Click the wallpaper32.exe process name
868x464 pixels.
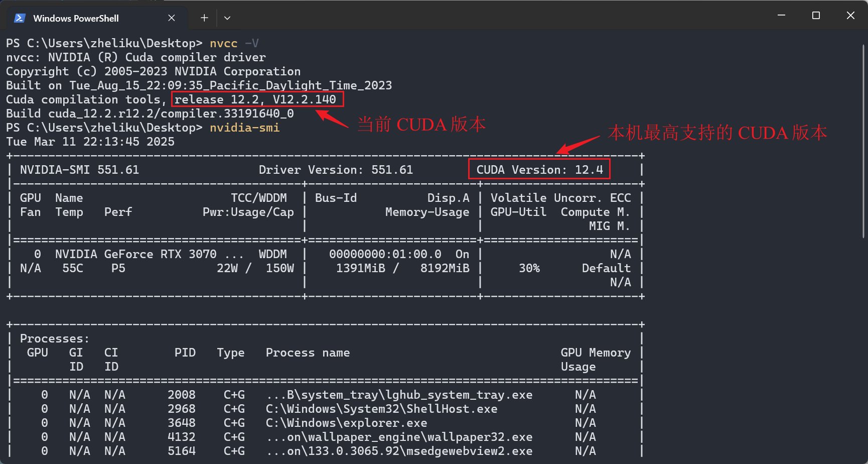[399, 437]
